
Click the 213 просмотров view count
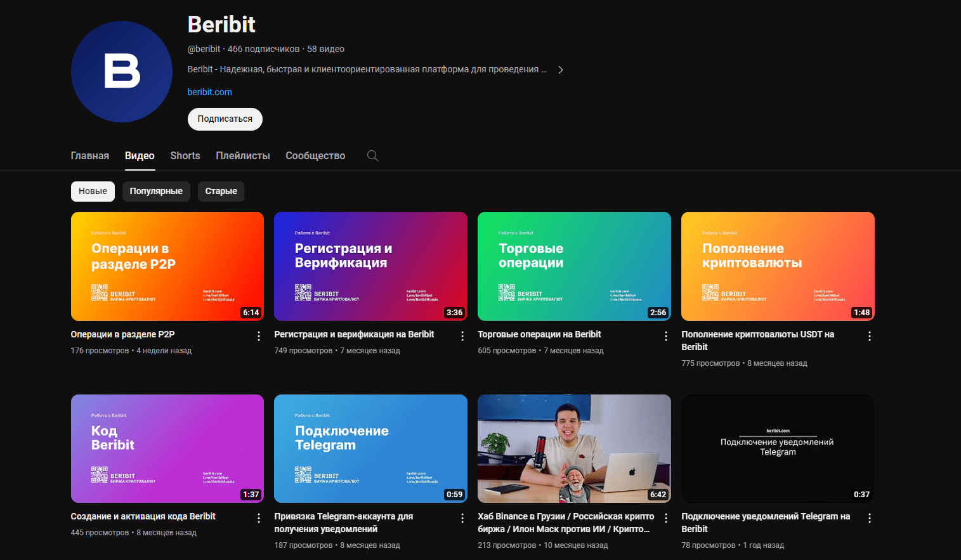(507, 545)
